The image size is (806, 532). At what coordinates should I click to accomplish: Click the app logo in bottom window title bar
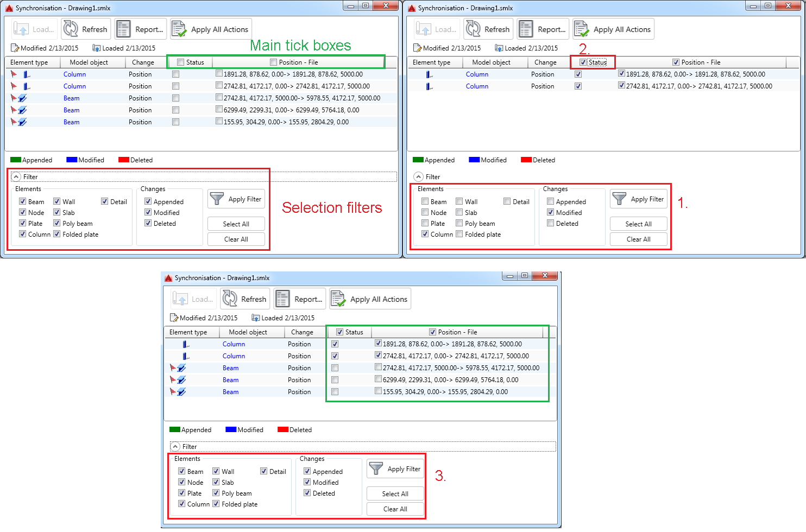click(168, 278)
